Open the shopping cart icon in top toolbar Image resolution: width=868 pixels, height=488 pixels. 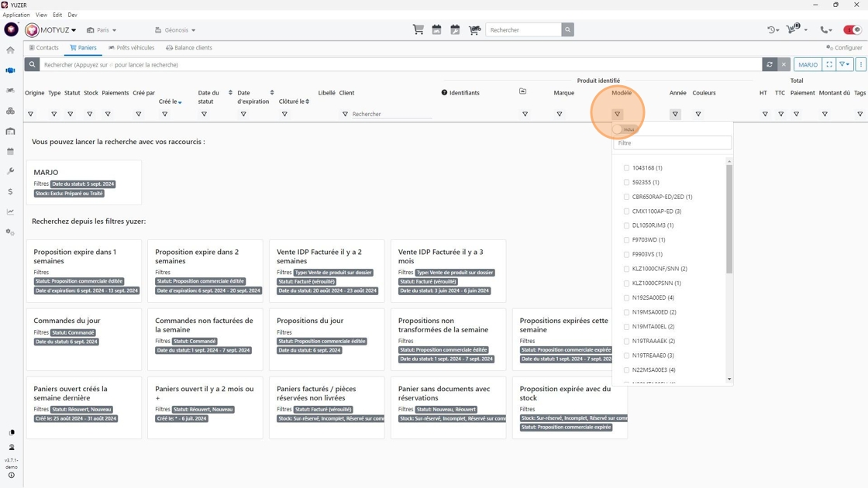(x=418, y=30)
